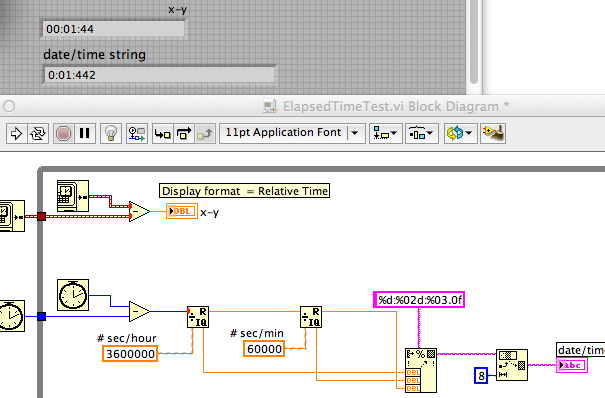The height and width of the screenshot is (398, 605).
Task: Select the timestamp Subtract node
Action: [x=139, y=211]
